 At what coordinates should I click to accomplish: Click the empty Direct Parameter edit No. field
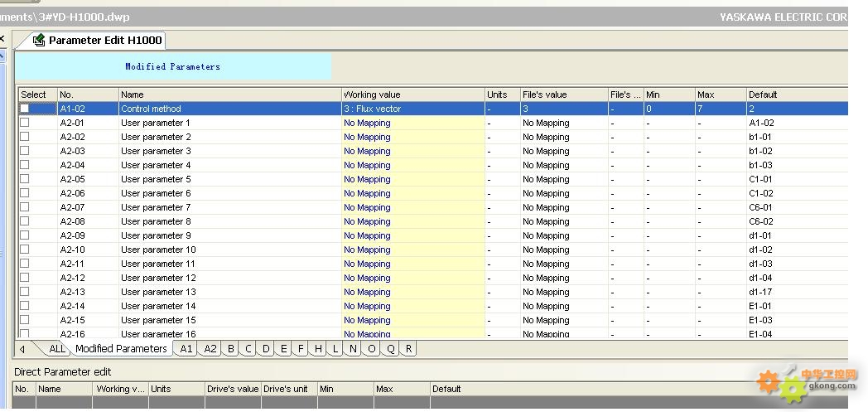[24, 403]
